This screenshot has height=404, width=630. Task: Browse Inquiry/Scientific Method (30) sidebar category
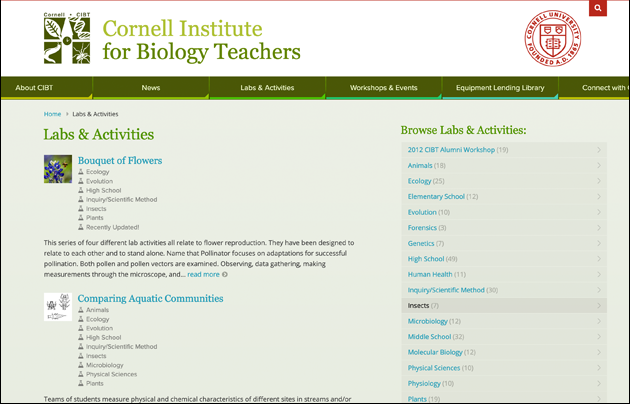click(x=504, y=290)
